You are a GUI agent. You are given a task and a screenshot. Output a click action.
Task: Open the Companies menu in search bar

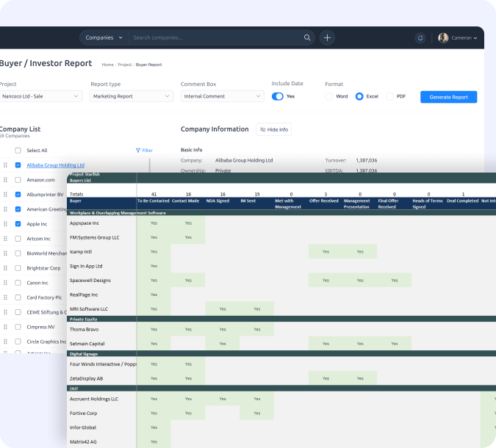pos(103,37)
